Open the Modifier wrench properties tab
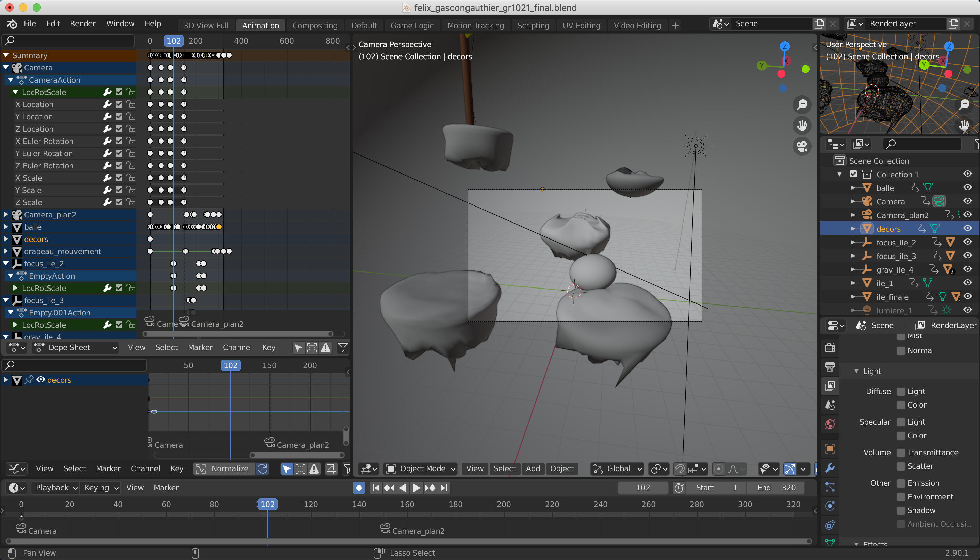This screenshot has width=980, height=560. click(x=830, y=468)
